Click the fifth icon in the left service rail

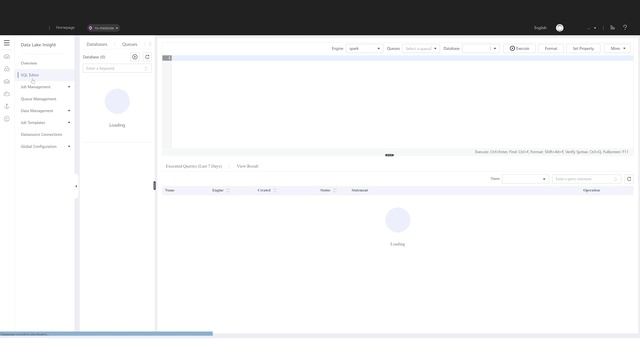tap(7, 106)
